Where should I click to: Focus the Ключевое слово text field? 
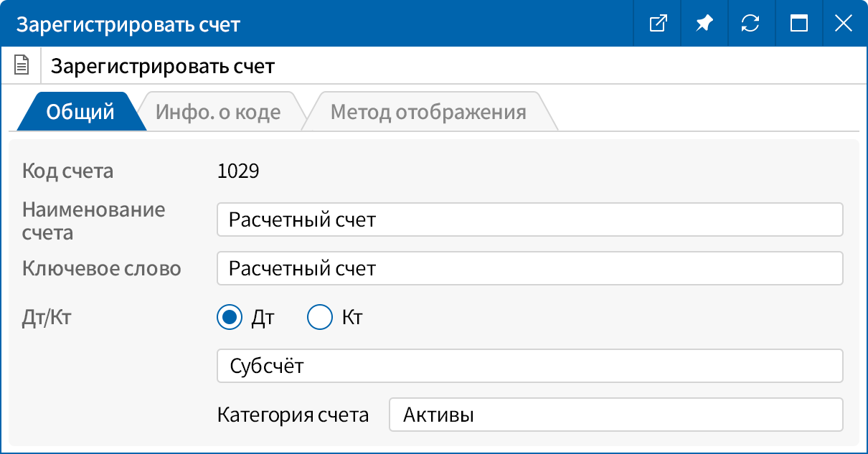coord(530,268)
